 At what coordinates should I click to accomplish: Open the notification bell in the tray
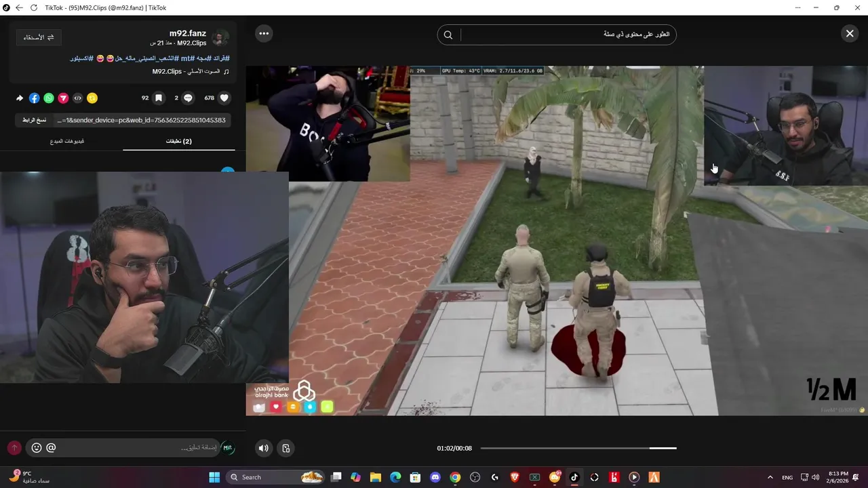pyautogui.click(x=856, y=477)
